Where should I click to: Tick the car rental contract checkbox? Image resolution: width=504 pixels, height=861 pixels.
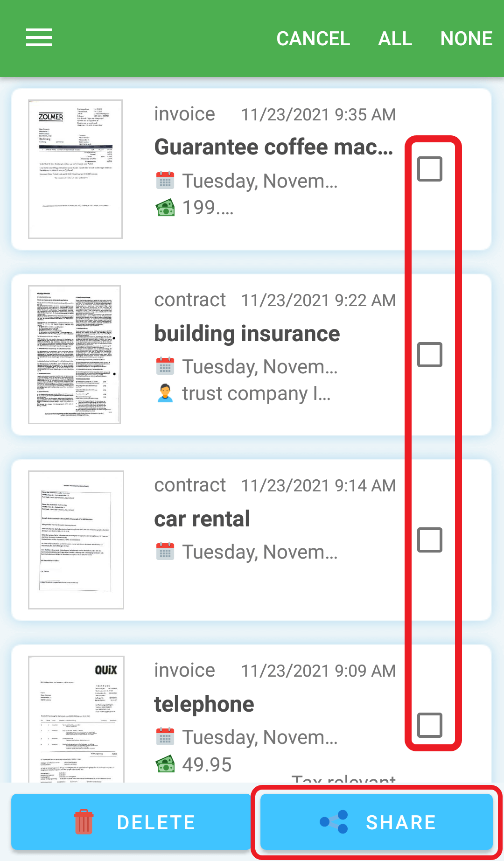pos(430,540)
